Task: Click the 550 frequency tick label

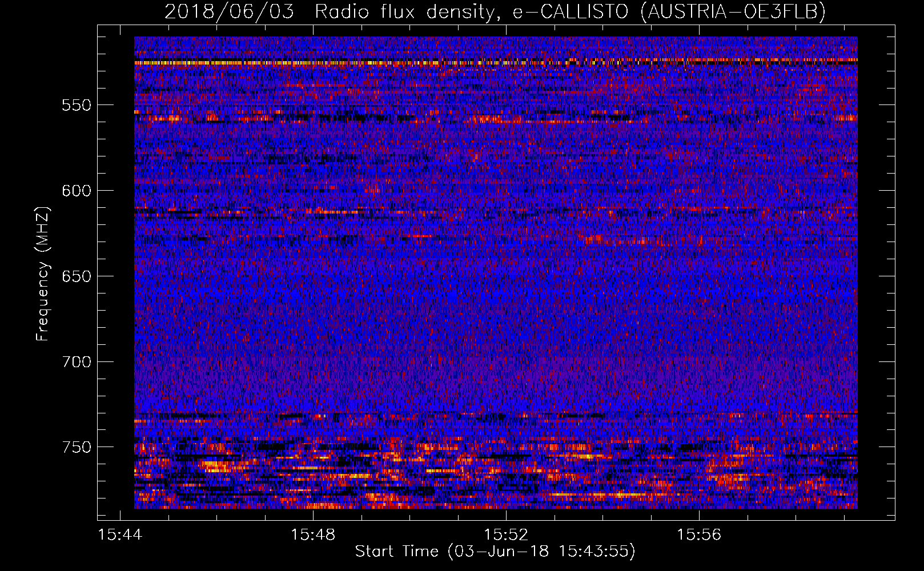Action: 77,105
